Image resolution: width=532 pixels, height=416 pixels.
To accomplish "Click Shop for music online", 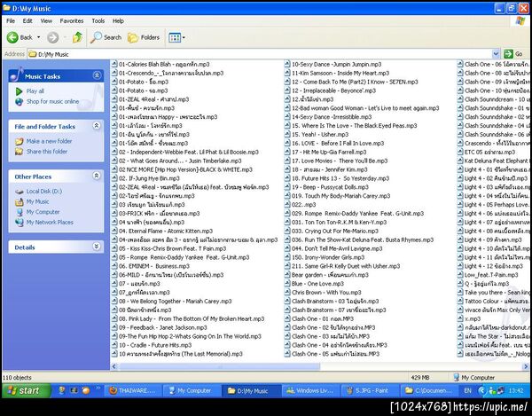I will [52, 101].
